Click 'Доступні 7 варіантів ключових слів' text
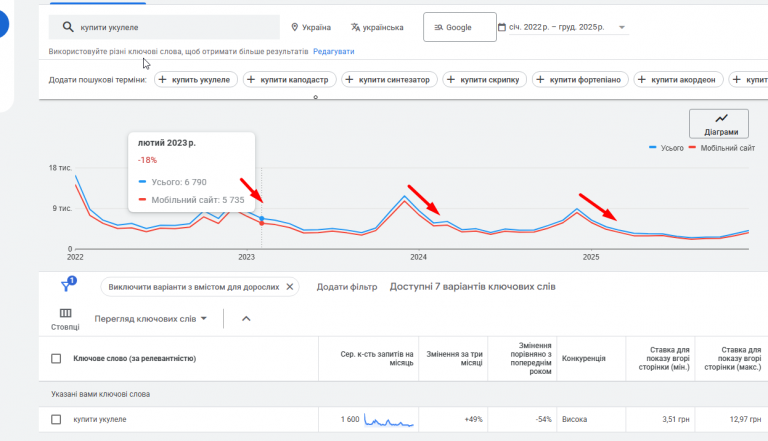The image size is (768, 441). pos(473,287)
